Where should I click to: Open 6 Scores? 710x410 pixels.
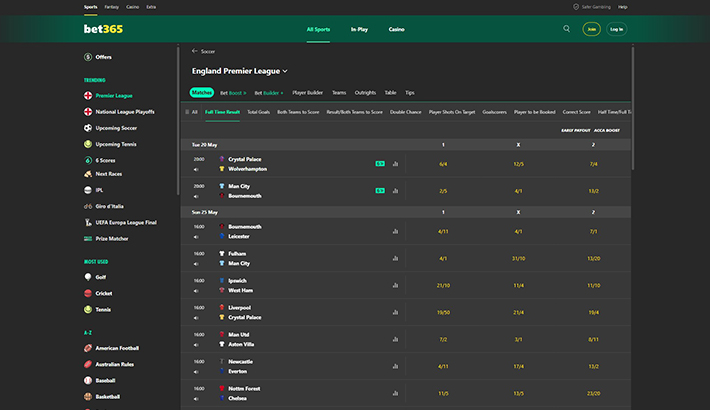click(x=100, y=160)
